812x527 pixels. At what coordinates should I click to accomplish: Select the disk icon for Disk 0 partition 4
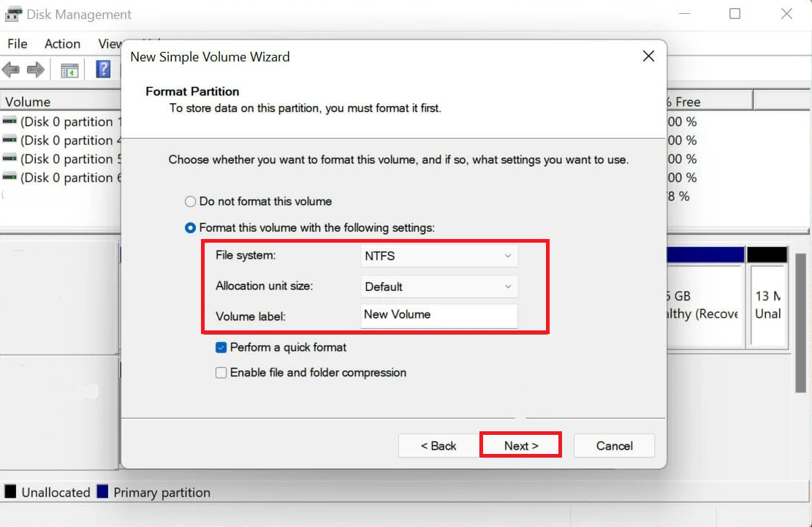coord(10,140)
